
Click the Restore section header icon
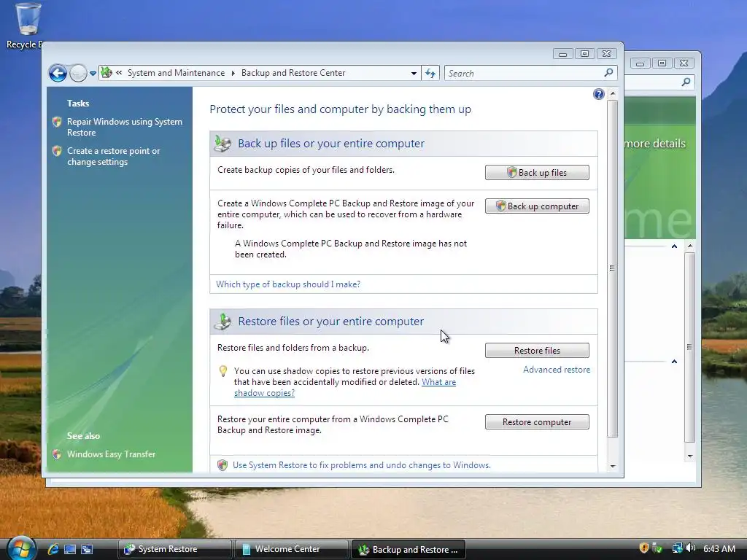click(222, 322)
